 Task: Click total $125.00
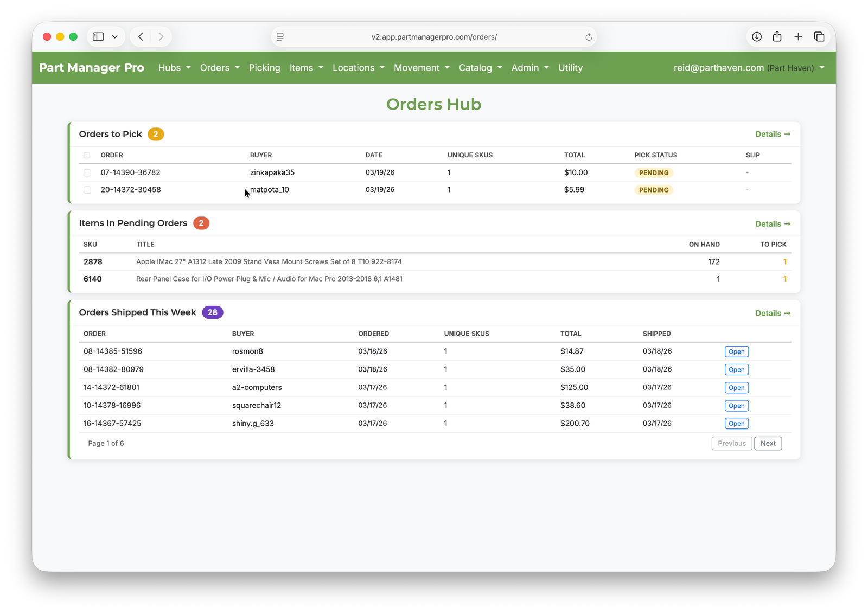pyautogui.click(x=575, y=387)
